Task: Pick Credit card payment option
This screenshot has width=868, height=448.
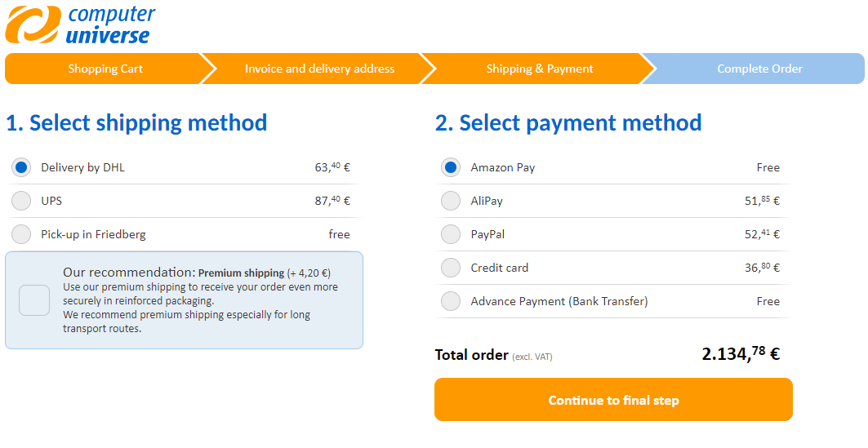Action: 451,268
